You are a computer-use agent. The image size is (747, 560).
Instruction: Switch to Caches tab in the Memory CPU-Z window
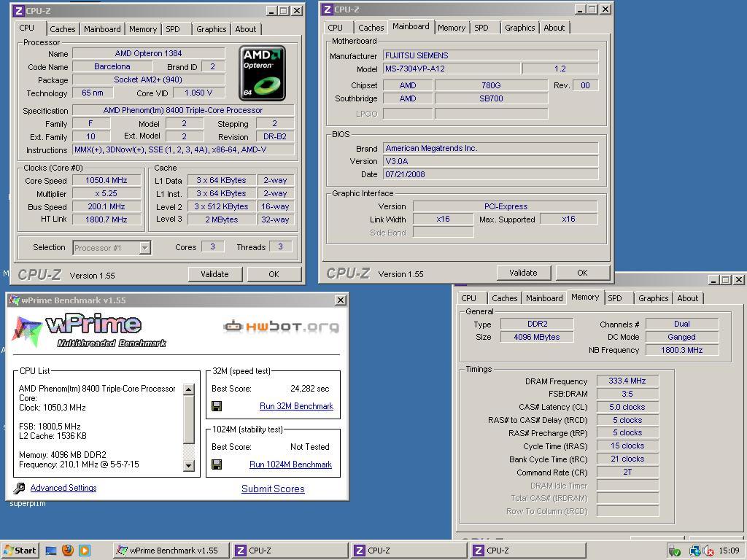504,298
